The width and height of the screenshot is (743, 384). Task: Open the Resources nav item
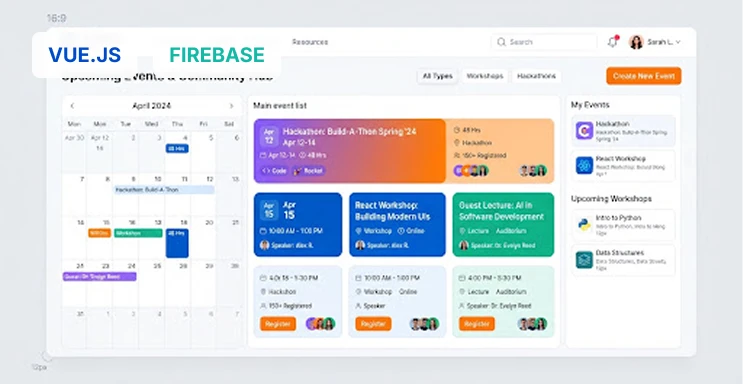point(310,42)
